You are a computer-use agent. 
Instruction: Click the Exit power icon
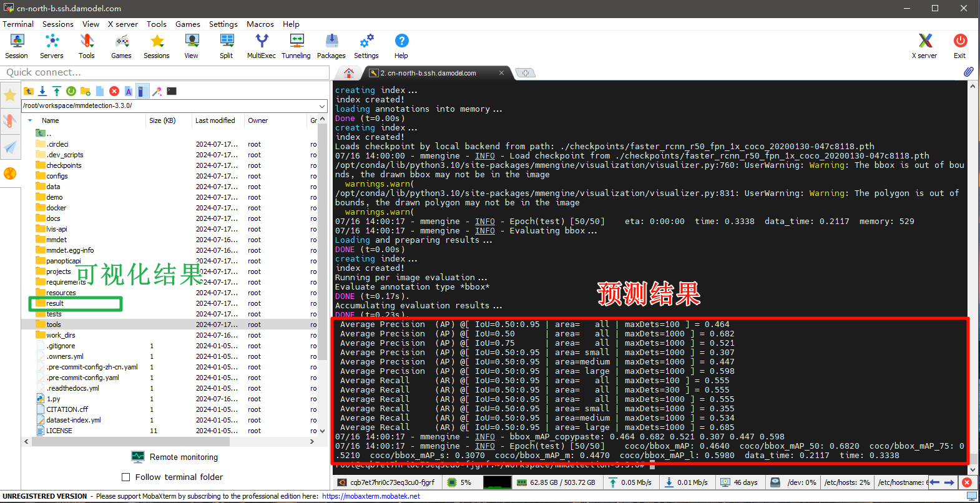coord(960,46)
